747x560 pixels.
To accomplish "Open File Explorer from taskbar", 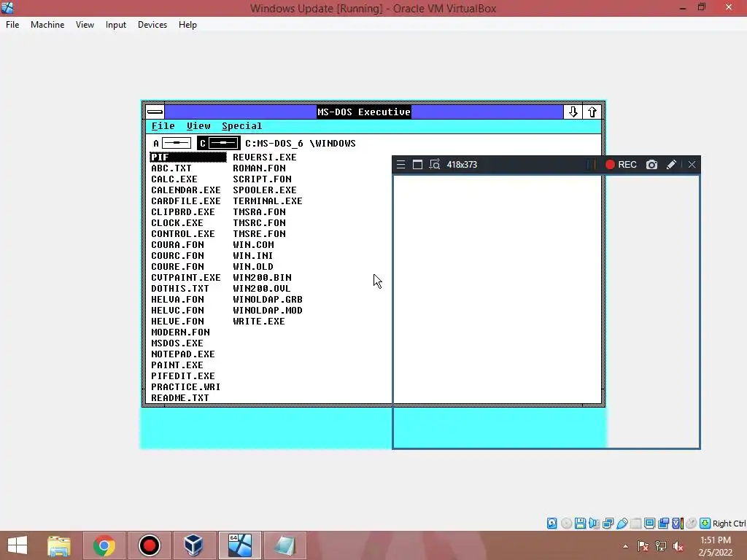I will tap(59, 545).
